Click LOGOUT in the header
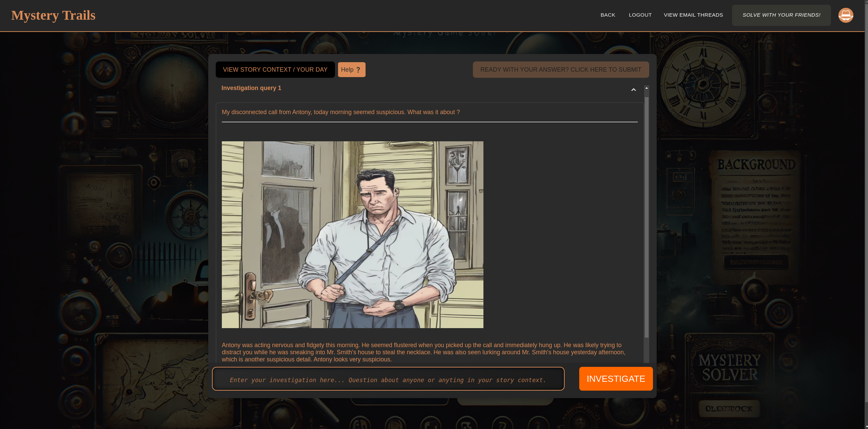Viewport: 868px width, 429px height. click(x=640, y=15)
